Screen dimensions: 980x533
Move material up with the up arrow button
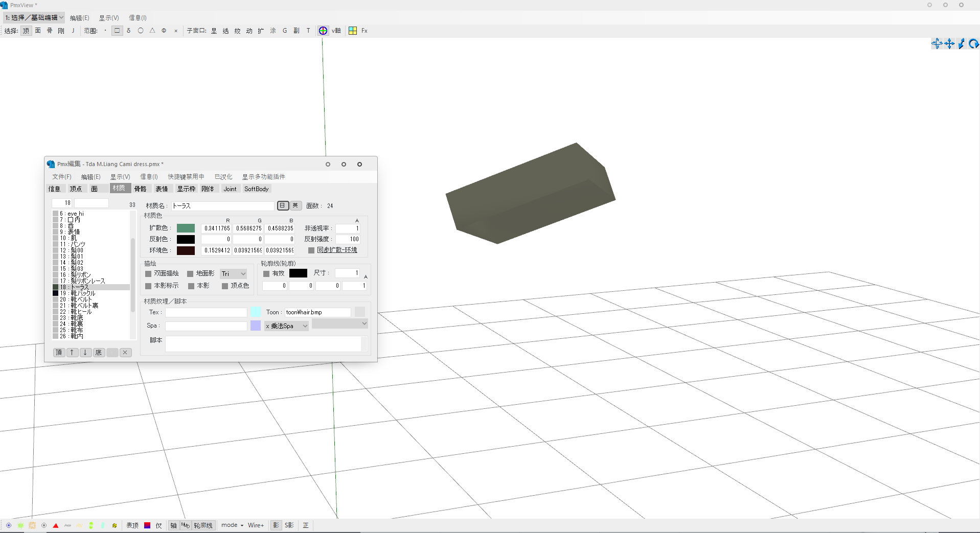[x=72, y=353]
